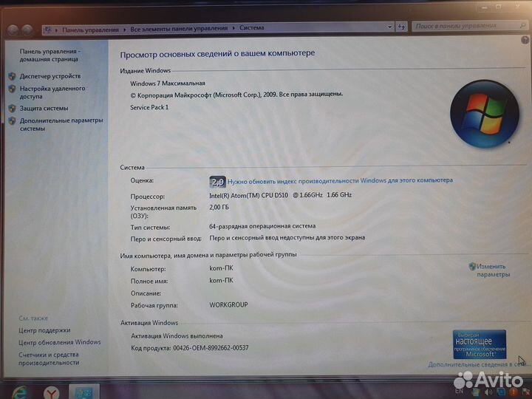Click shield icon beside Диспетчер устройств

tap(12, 76)
